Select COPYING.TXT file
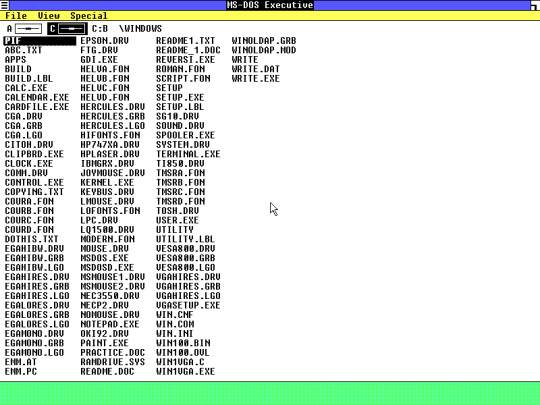Viewport: 540px width, 405px height. 34,192
